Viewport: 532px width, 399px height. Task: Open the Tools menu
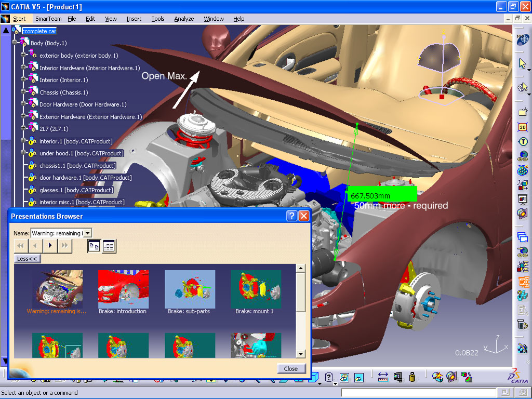[158, 19]
